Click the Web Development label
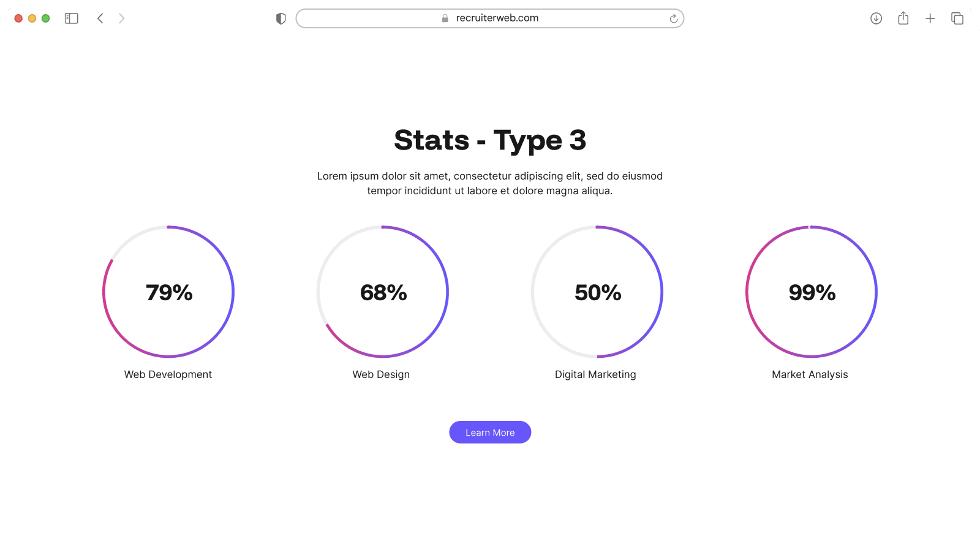The height and width of the screenshot is (549, 980). (x=168, y=374)
